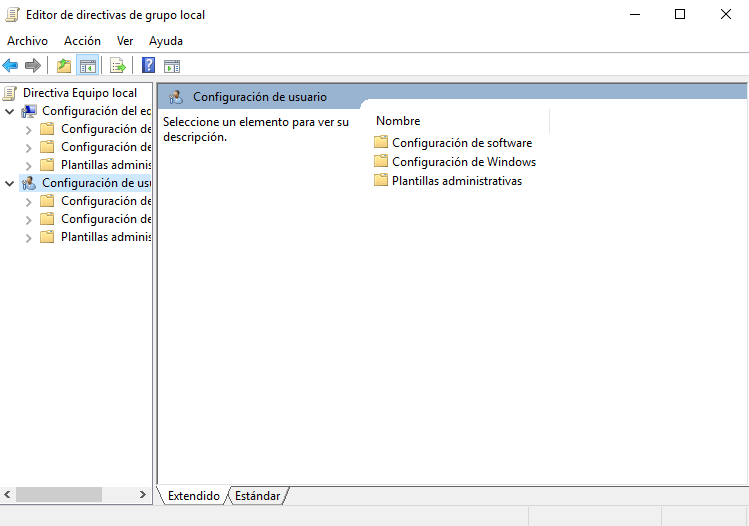Switch to the Extendido tab

pos(193,496)
